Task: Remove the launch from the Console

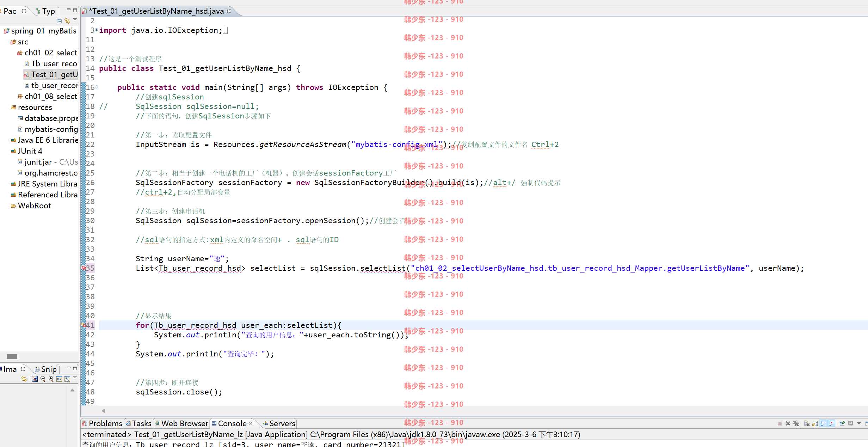Action: (x=788, y=423)
